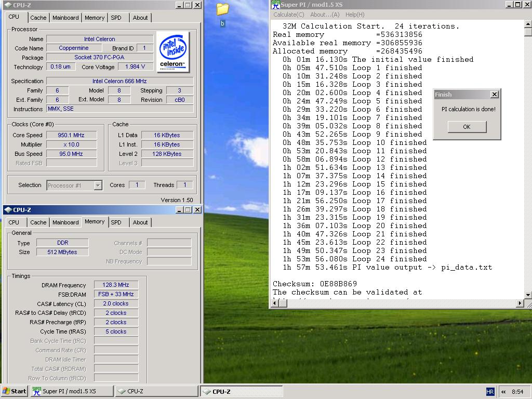532x399 pixels.
Task: Click the memory Size value 512 MBytes
Action: coord(62,252)
